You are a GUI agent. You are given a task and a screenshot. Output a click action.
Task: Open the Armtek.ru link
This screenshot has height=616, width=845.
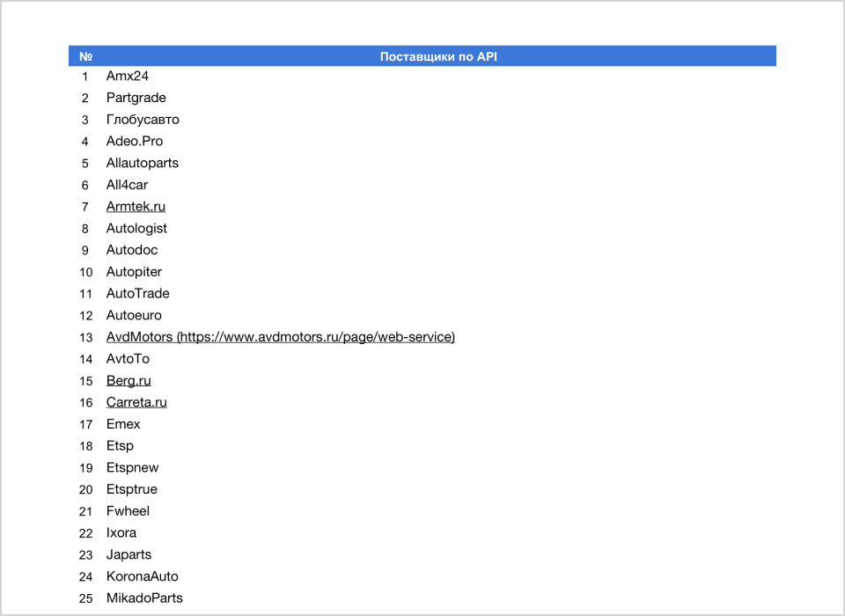point(136,207)
